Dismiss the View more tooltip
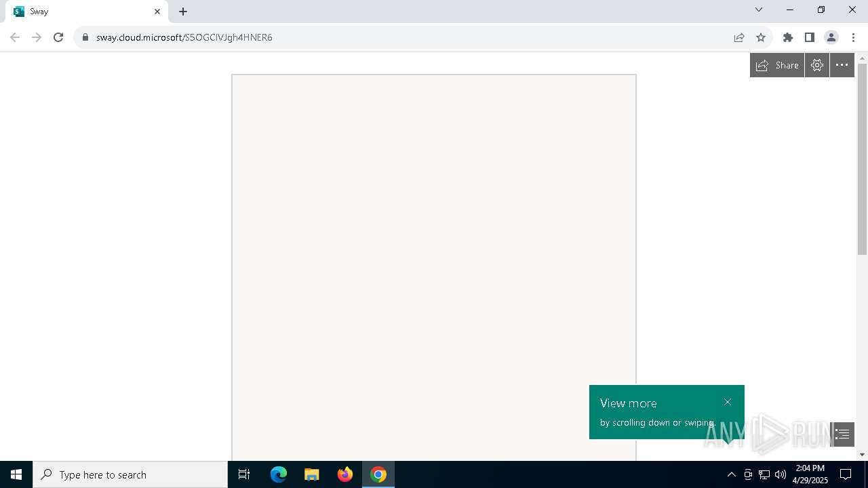The height and width of the screenshot is (488, 868). pyautogui.click(x=728, y=402)
